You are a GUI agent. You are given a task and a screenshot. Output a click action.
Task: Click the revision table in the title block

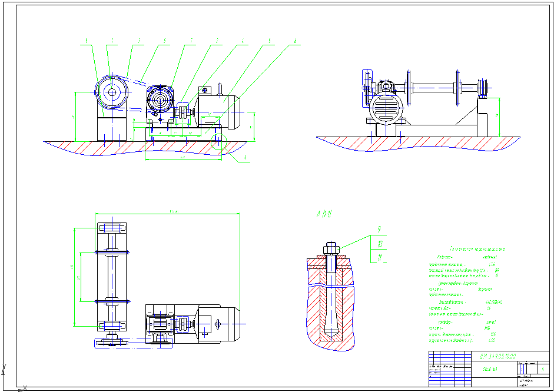450,368
